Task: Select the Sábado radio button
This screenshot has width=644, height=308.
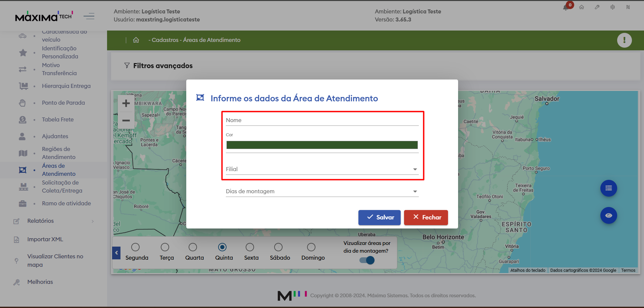Action: pos(278,247)
